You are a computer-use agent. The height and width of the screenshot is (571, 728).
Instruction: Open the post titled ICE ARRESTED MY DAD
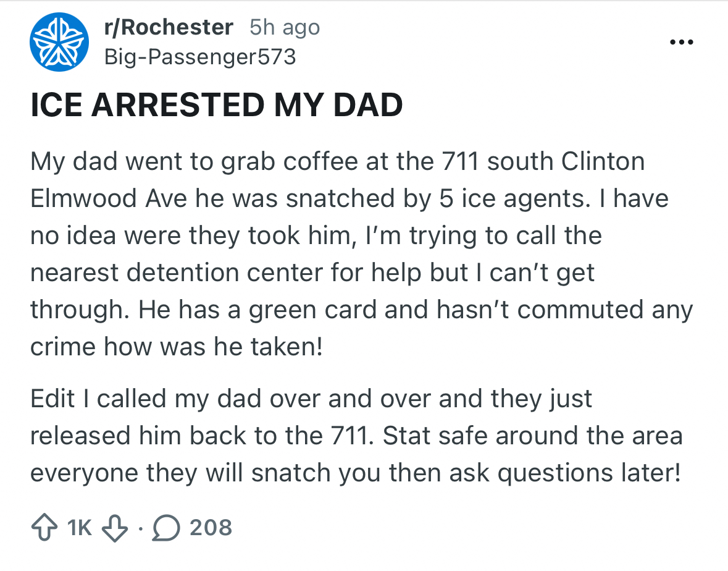tap(217, 105)
